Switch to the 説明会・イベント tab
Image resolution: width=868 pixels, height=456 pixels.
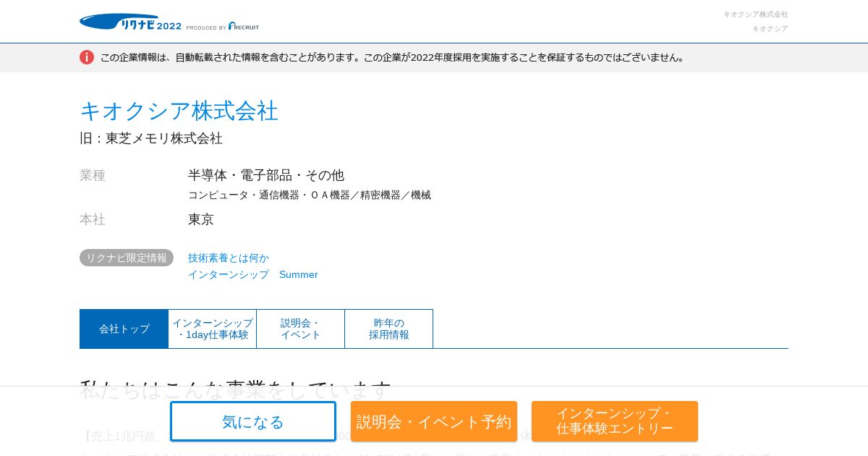coord(301,329)
